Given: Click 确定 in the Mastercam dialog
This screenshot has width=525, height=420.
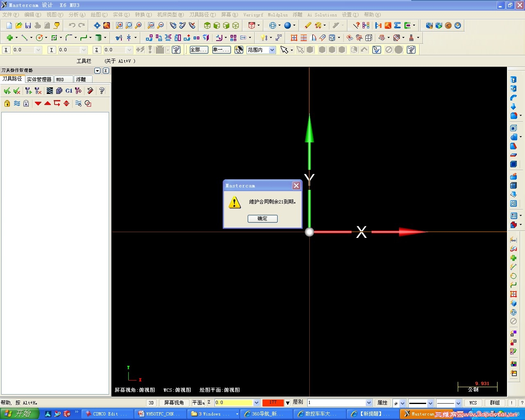Looking at the screenshot, I should pyautogui.click(x=262, y=219).
